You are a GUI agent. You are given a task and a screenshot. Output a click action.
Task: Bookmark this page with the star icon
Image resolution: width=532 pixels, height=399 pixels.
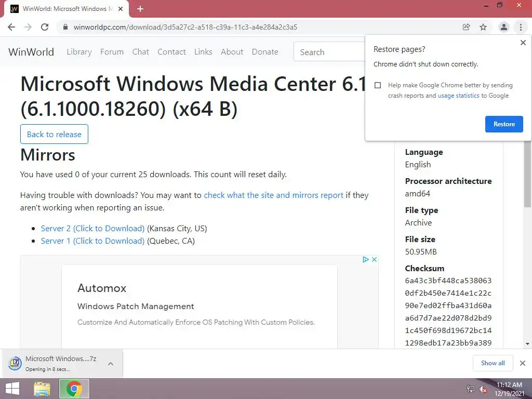pyautogui.click(x=483, y=27)
